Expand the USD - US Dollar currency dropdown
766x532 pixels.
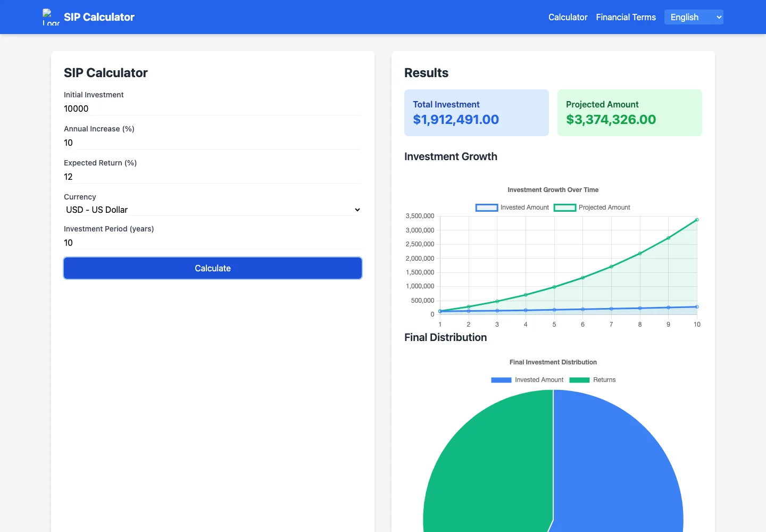pyautogui.click(x=212, y=210)
